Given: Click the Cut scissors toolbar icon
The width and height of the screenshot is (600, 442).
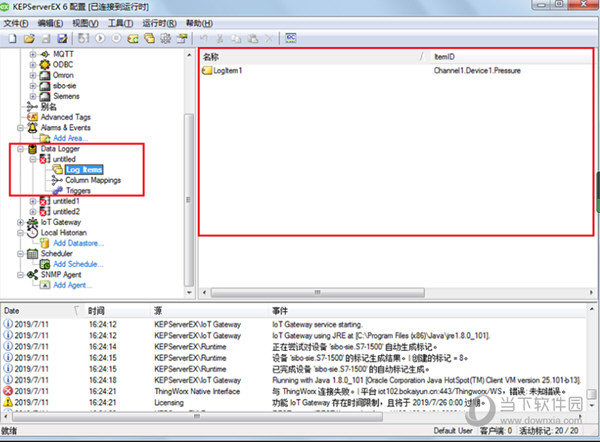Looking at the screenshot, I should pos(220,38).
